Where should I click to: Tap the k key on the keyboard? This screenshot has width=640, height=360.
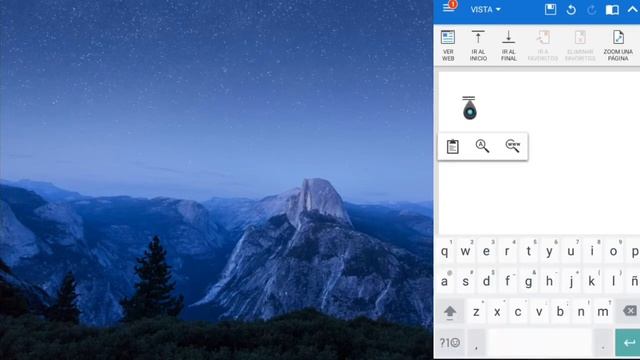coord(592,281)
